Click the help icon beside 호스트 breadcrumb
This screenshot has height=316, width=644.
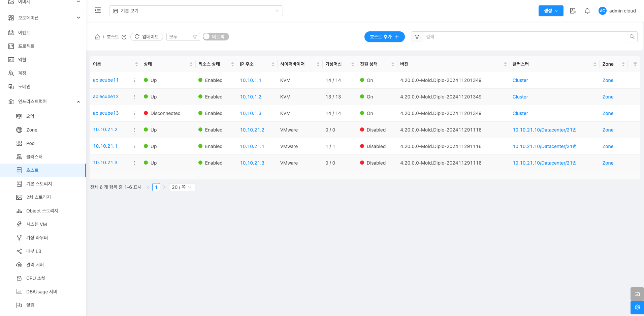(124, 37)
